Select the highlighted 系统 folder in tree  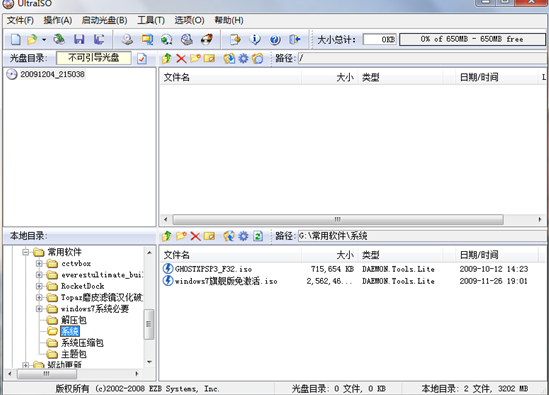point(70,331)
